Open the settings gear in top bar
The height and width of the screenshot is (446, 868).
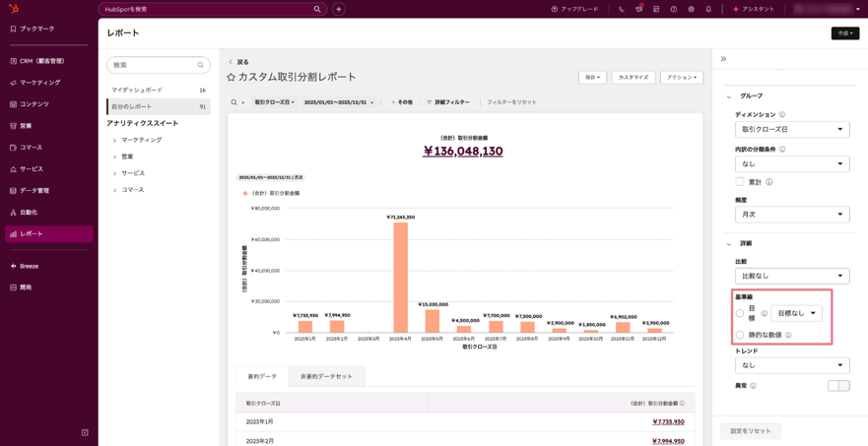tap(691, 9)
